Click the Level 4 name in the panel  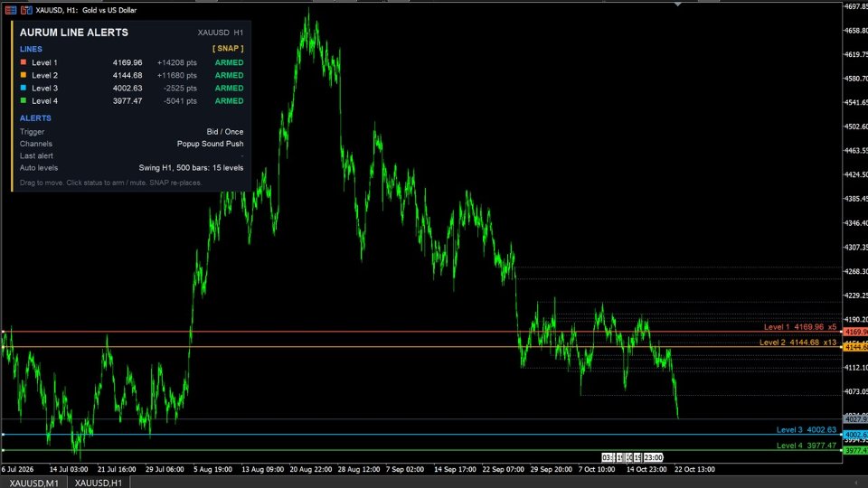pyautogui.click(x=45, y=100)
